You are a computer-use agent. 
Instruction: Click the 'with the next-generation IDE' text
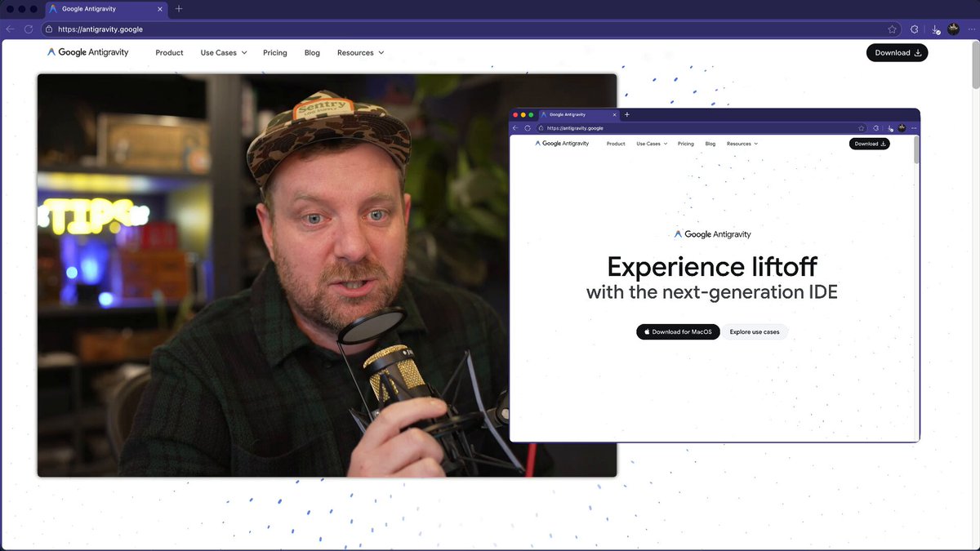pyautogui.click(x=712, y=292)
